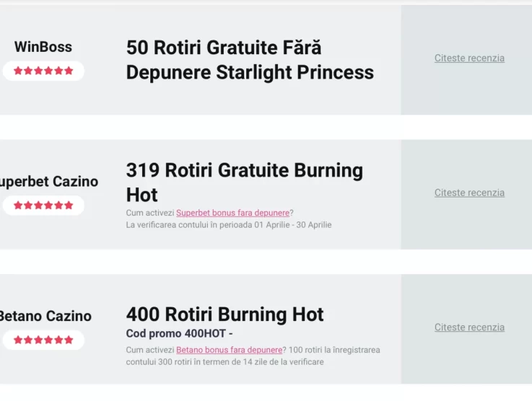The height and width of the screenshot is (401, 532).
Task: Click the first star in WinBoss rating
Action: click(18, 71)
